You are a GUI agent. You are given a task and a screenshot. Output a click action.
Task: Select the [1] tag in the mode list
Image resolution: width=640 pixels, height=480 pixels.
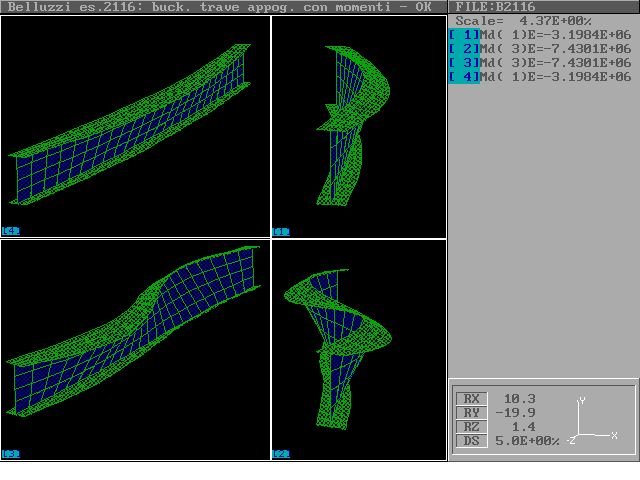click(x=464, y=35)
